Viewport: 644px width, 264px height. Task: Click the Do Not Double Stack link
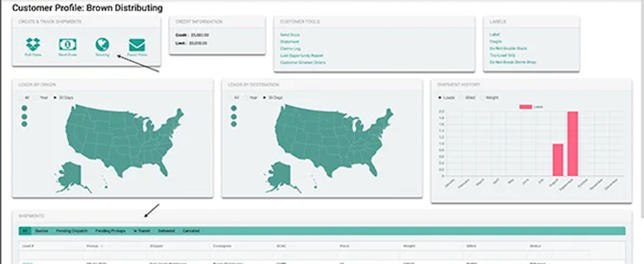click(508, 48)
